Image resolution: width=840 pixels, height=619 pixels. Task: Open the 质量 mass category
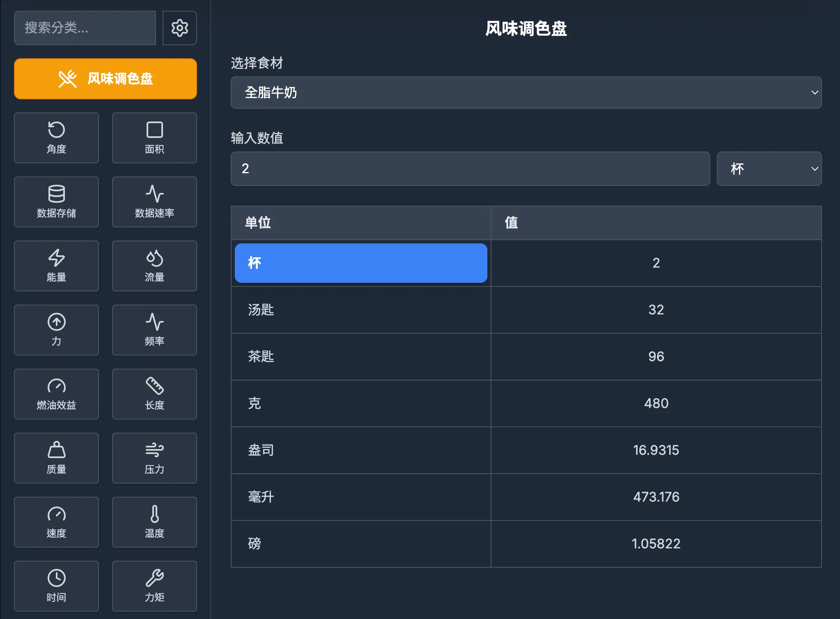[x=56, y=458]
